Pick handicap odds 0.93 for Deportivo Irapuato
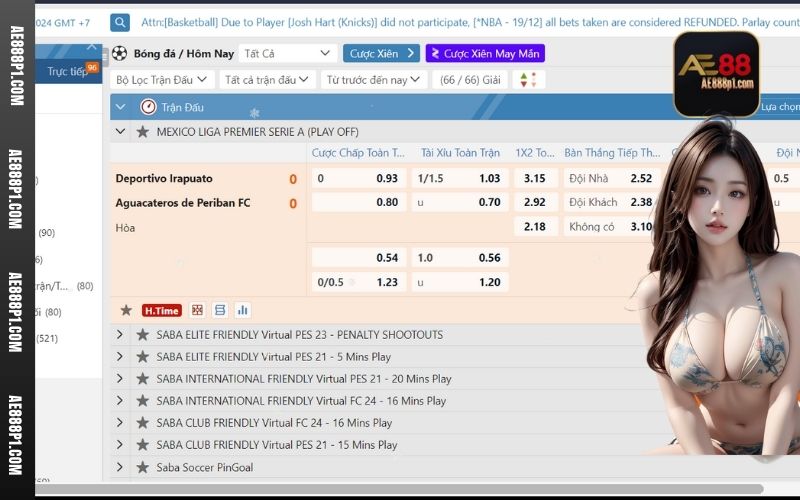Viewport: 800px width, 500px height. coord(359,178)
